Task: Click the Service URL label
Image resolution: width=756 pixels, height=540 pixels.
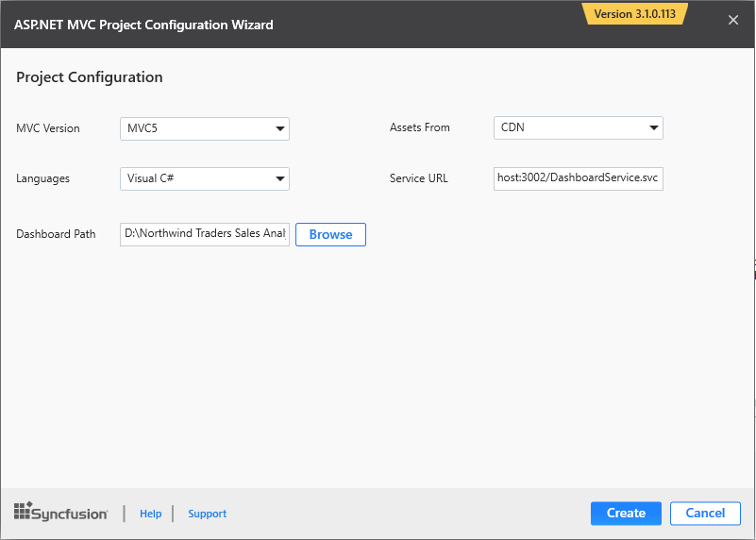Action: [x=418, y=178]
